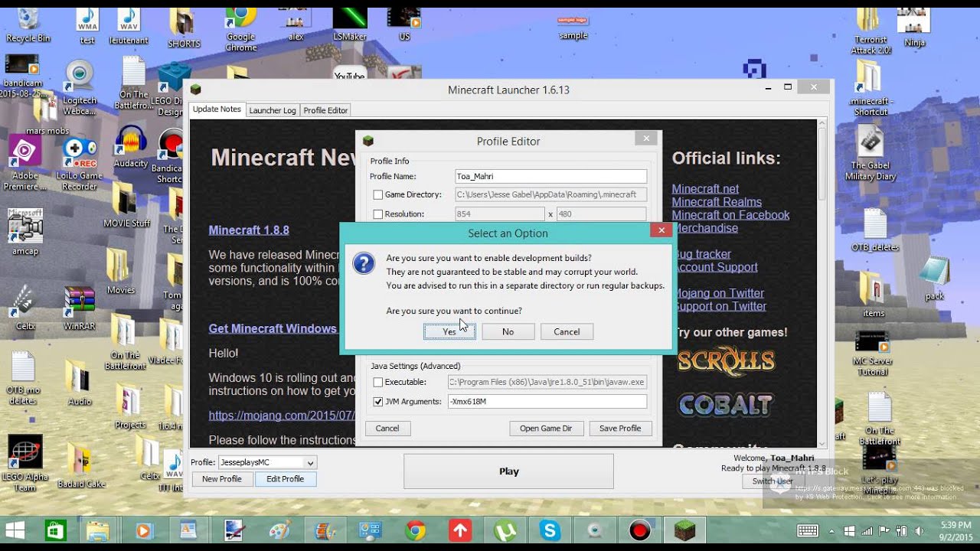Image resolution: width=980 pixels, height=551 pixels.
Task: Toggle the Executable checkbox
Action: tap(377, 382)
